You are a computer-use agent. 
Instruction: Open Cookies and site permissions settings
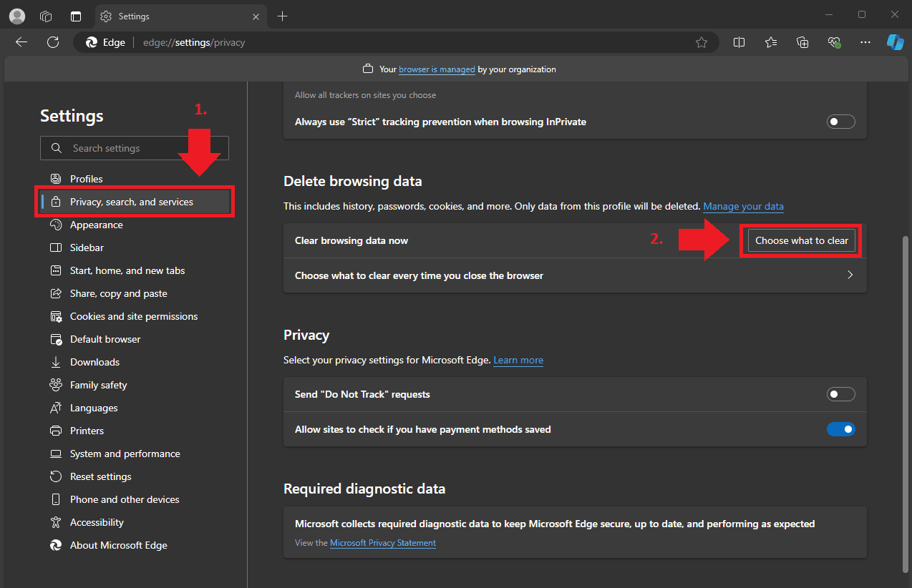click(133, 316)
